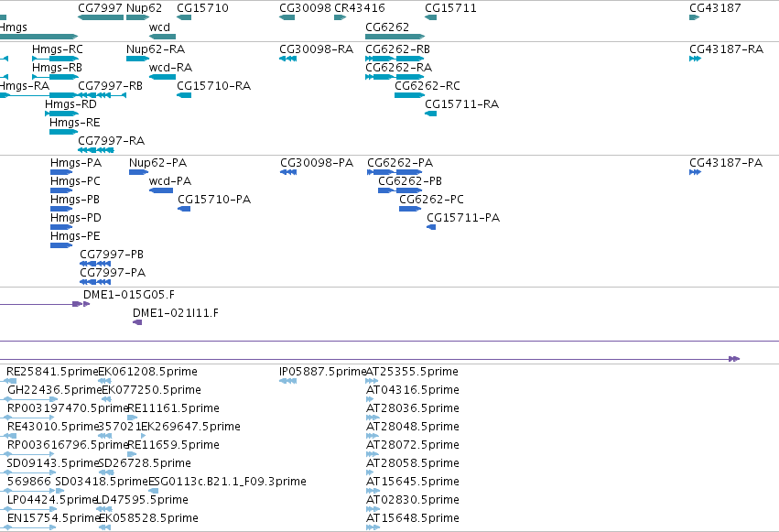Click the Hmgs-PB protein feature
Image resolution: width=779 pixels, height=532 pixels.
61,209
